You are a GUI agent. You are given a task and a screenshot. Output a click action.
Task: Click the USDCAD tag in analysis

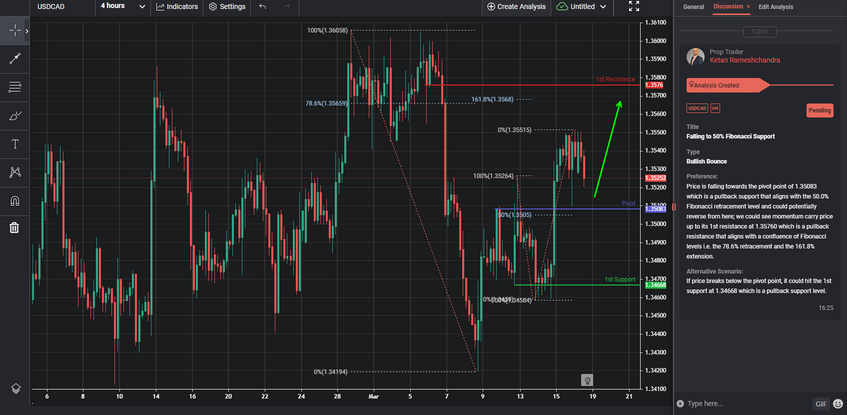pos(697,109)
